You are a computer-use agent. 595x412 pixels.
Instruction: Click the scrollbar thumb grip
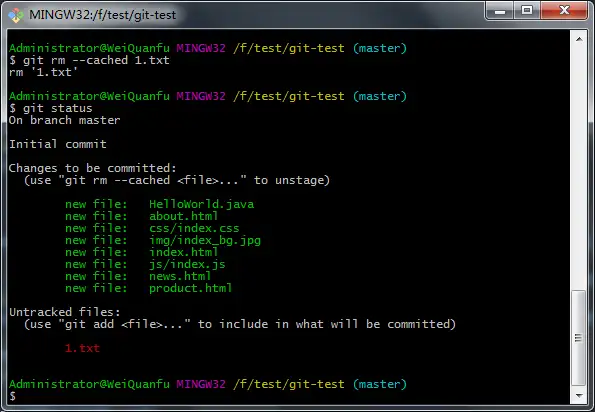coord(578,338)
